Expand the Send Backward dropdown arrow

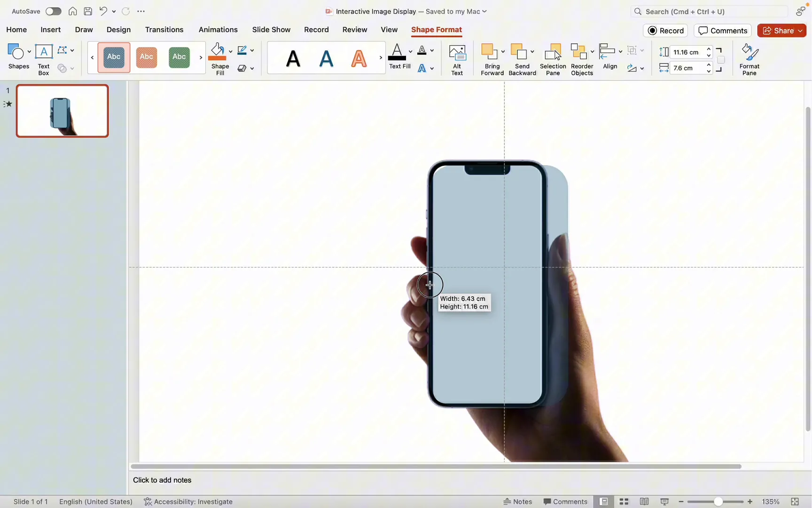coord(532,51)
